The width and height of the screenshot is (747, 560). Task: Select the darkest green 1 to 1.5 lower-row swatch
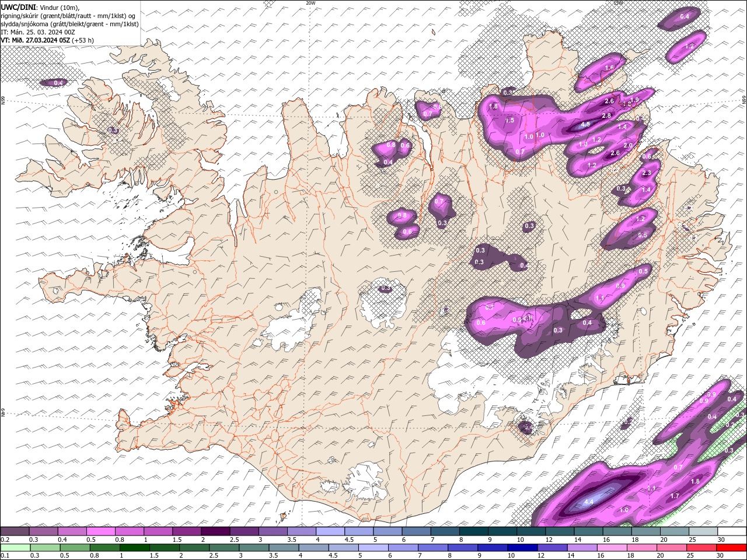click(134, 548)
